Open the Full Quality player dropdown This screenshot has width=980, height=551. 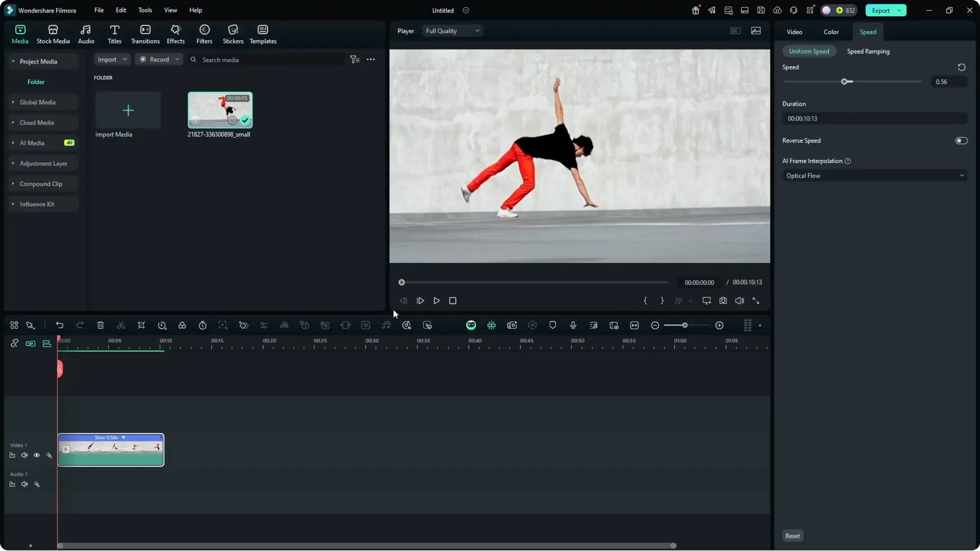pos(452,31)
